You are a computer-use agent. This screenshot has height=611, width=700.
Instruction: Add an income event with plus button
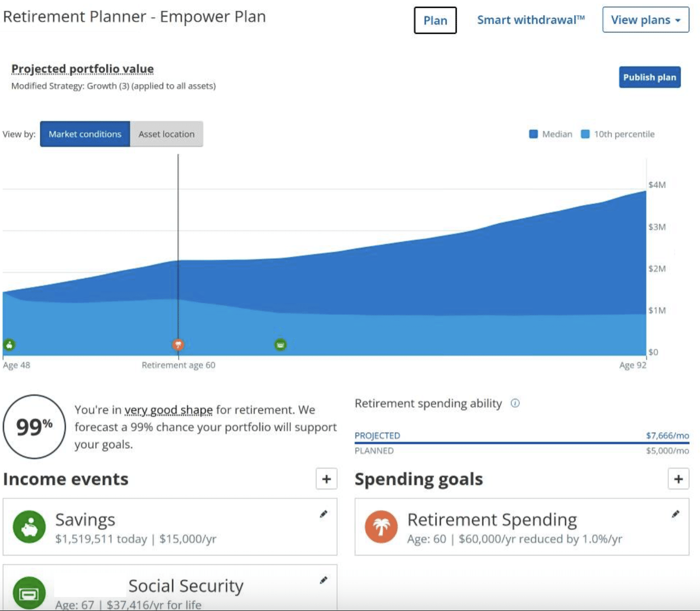(x=327, y=479)
